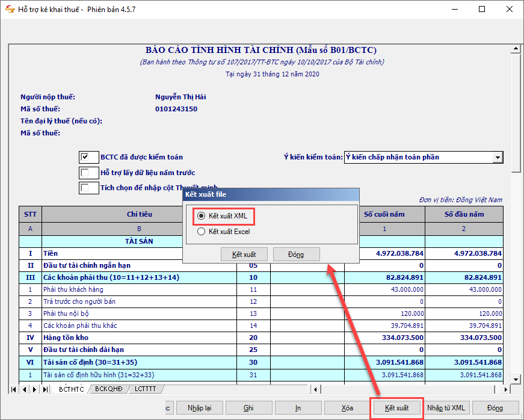Switch to BCKQHĐ sheet tab

click(109, 389)
